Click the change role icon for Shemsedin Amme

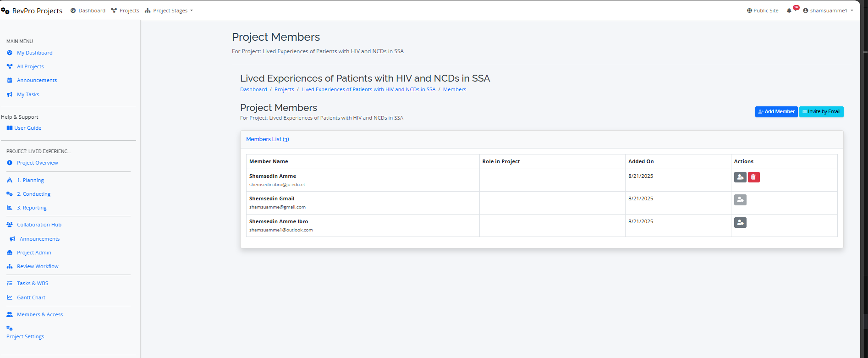(x=740, y=177)
